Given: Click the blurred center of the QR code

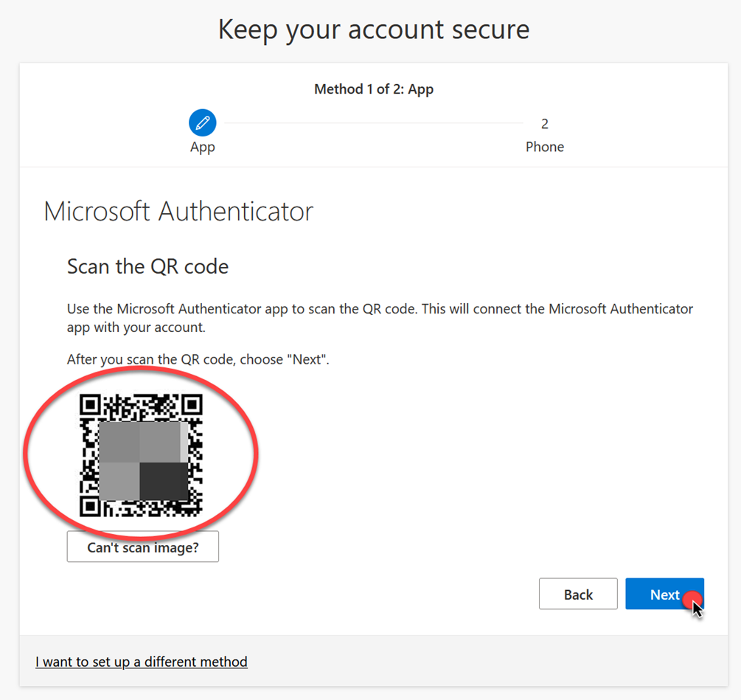Looking at the screenshot, I should click(142, 460).
